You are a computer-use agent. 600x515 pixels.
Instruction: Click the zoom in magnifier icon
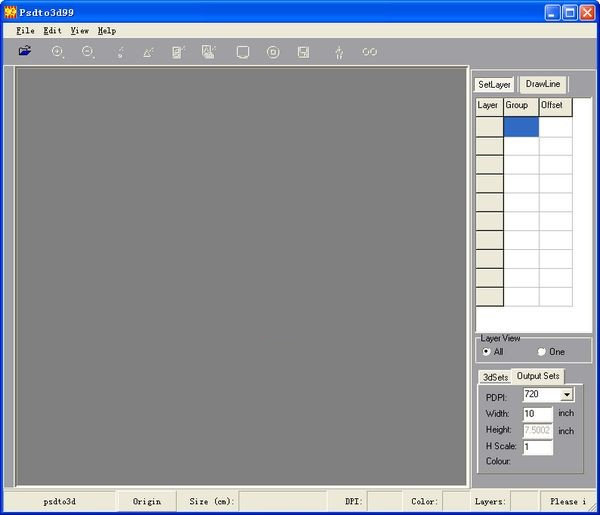click(58, 52)
